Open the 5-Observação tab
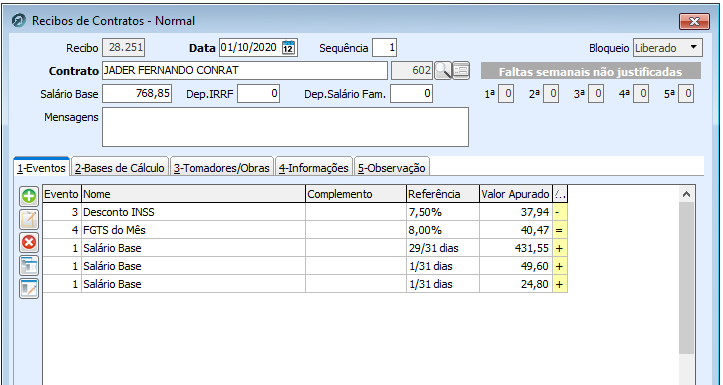This screenshot has height=385, width=723. point(392,168)
